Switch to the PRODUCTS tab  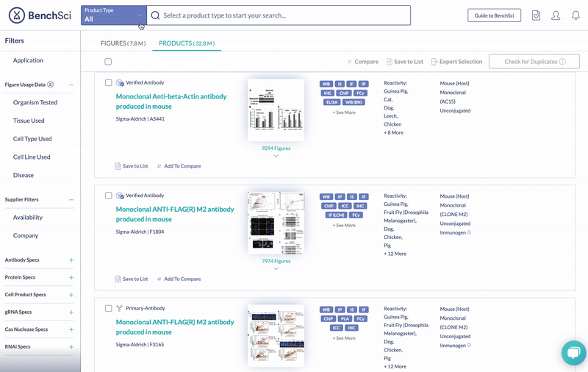coord(187,43)
